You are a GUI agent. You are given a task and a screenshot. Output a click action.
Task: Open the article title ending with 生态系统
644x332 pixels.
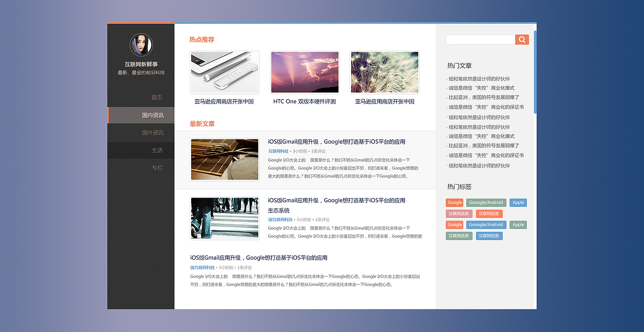(337, 205)
